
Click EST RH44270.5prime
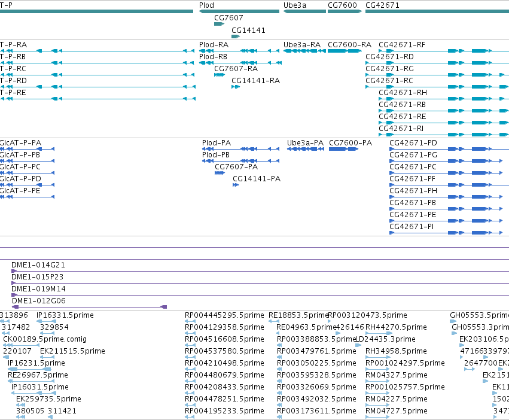tap(396, 327)
